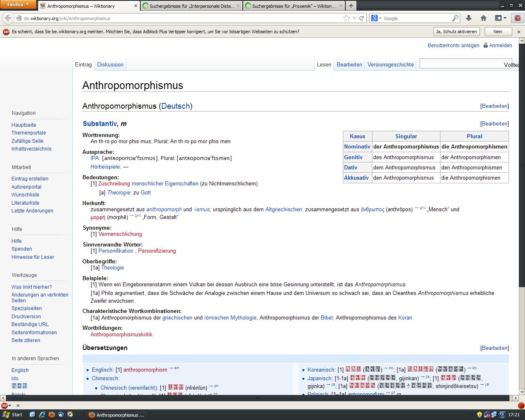Follow the 'Versionsgeschichte' link
The width and height of the screenshot is (525, 420).
(x=390, y=64)
